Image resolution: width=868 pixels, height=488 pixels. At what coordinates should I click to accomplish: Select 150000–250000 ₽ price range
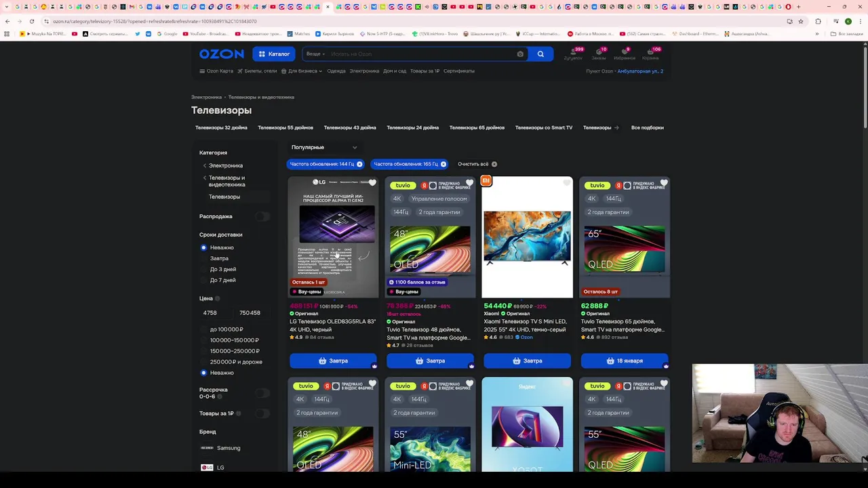(229, 351)
